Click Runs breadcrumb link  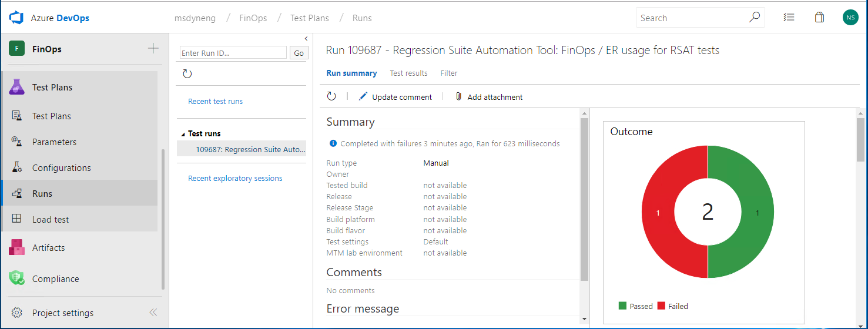pos(362,18)
